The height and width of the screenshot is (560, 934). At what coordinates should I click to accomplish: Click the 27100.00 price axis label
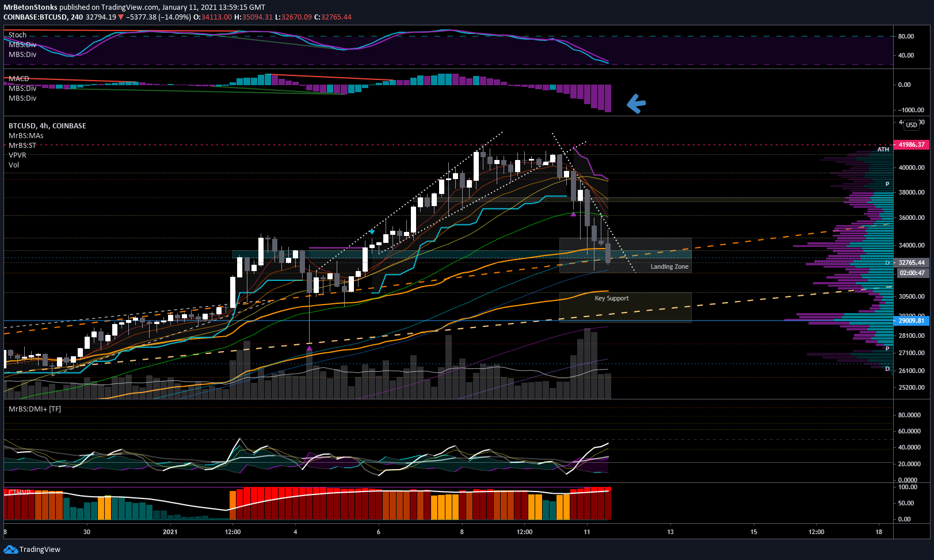point(912,353)
